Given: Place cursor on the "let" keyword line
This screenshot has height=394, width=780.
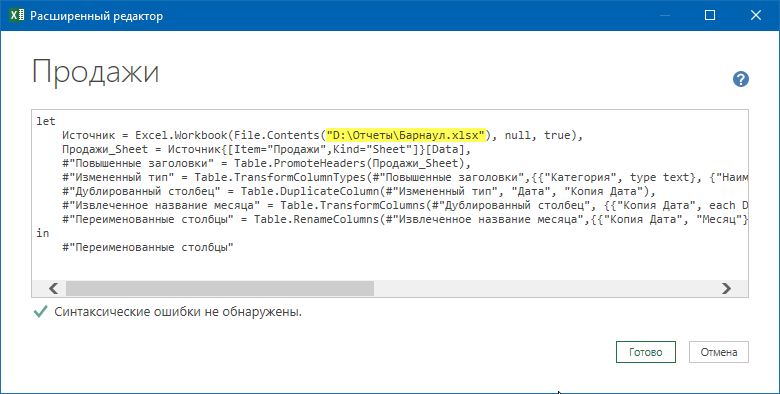Looking at the screenshot, I should pos(46,121).
